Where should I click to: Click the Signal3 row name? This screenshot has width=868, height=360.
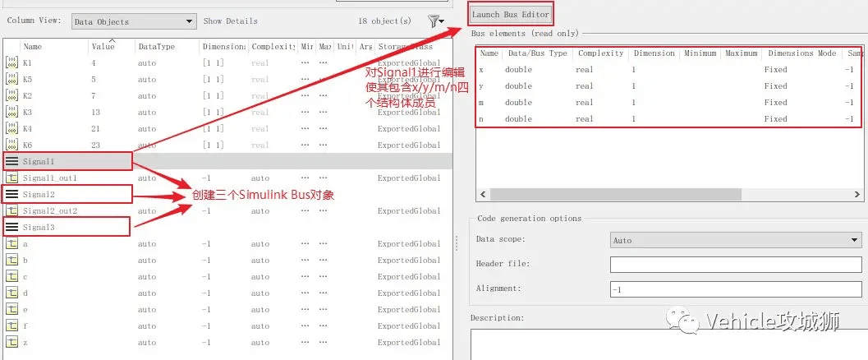point(39,227)
